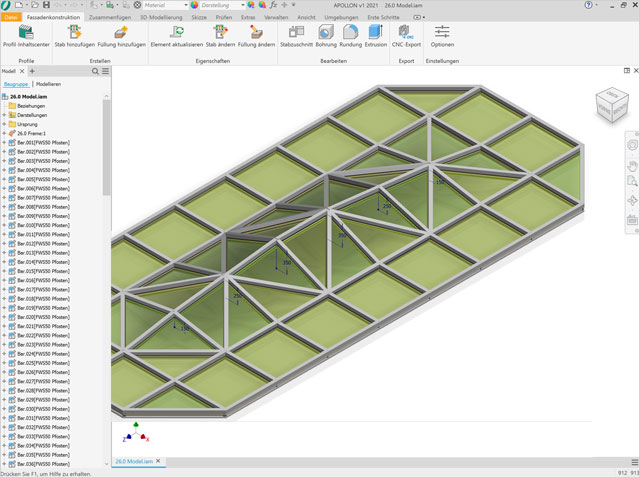Add a new browser panel with plus
Image resolution: width=640 pixels, height=478 pixels.
tap(32, 71)
